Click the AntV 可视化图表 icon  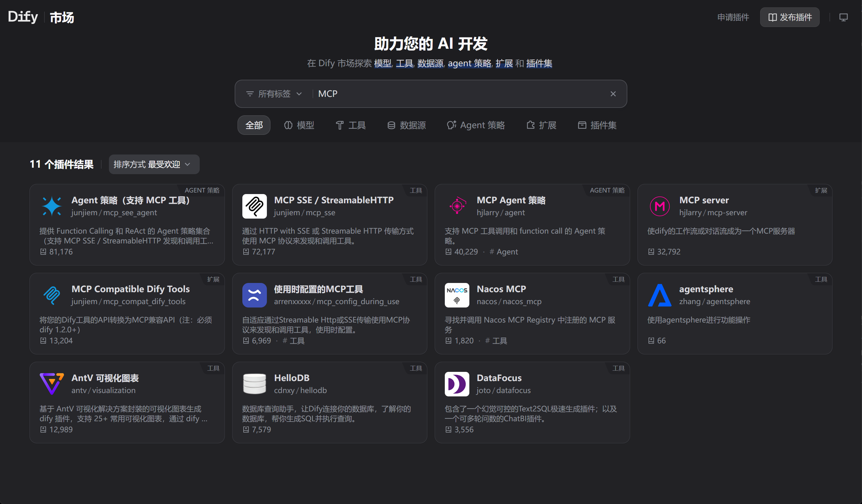[52, 384]
